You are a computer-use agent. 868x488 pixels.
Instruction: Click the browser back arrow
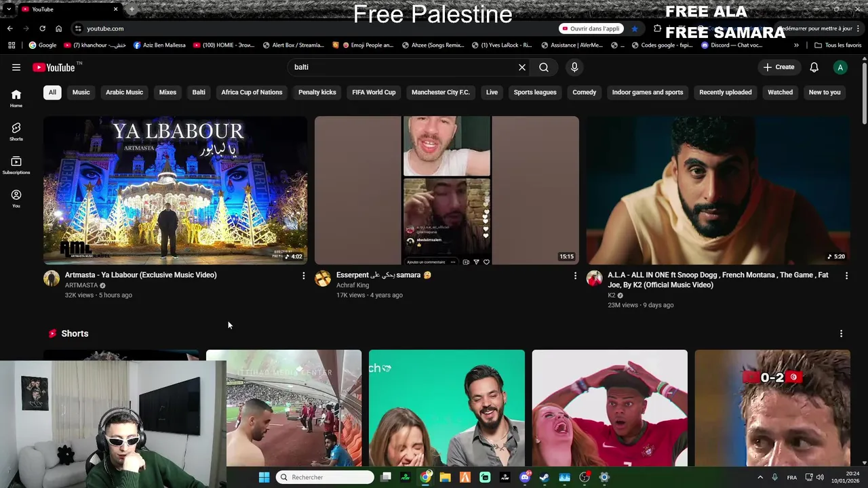[9, 28]
